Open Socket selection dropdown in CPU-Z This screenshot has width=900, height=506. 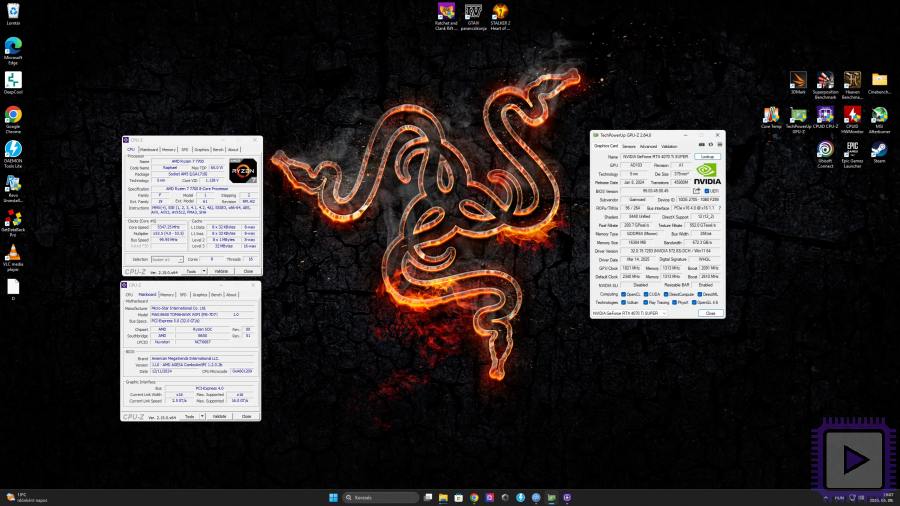click(167, 259)
